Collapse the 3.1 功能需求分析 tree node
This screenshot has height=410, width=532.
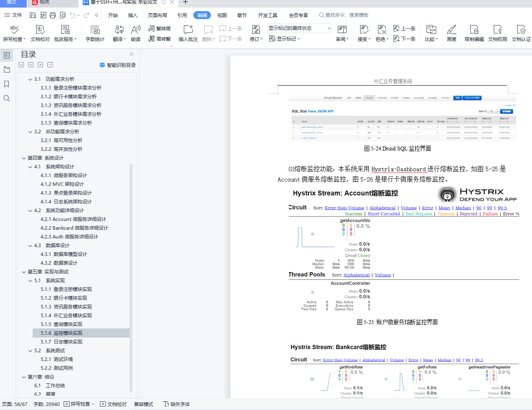point(30,79)
